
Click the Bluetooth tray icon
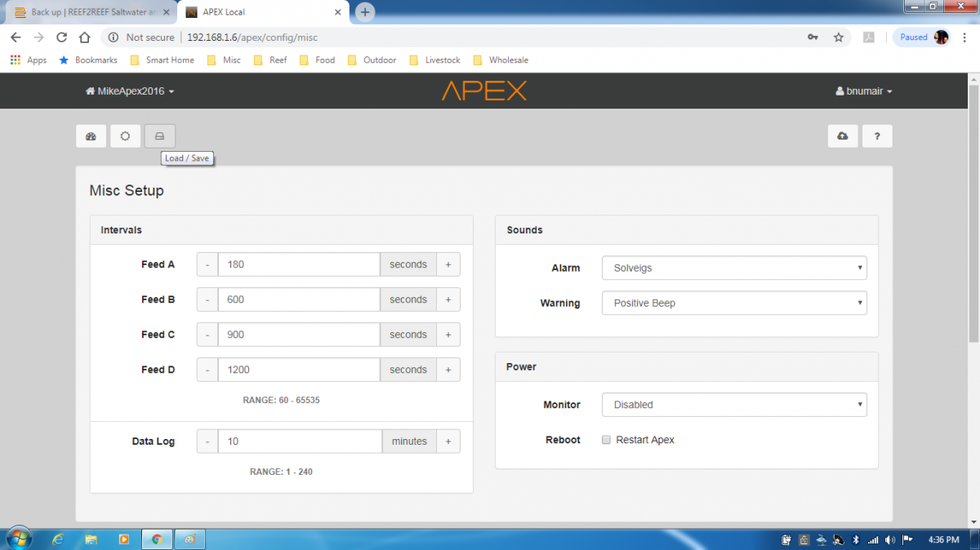(x=856, y=539)
